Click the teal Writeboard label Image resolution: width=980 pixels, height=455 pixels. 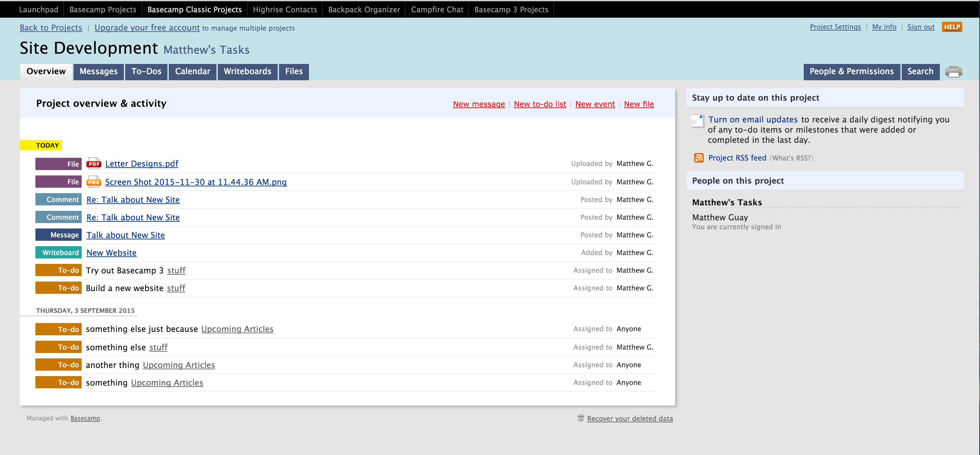pyautogui.click(x=58, y=253)
